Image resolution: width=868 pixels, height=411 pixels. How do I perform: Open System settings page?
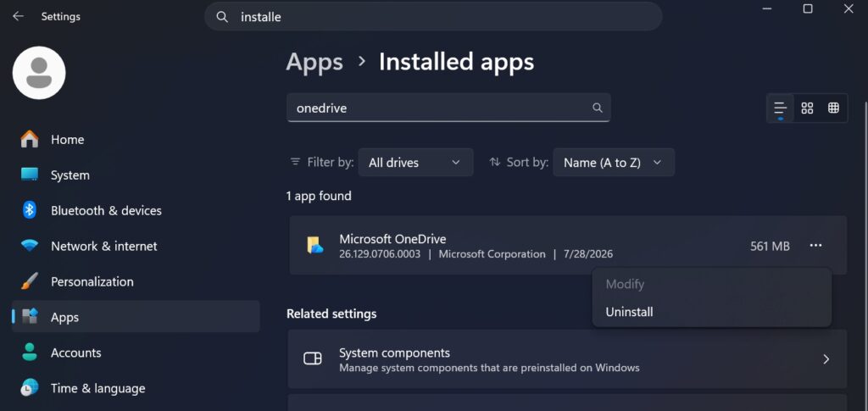[136, 175]
